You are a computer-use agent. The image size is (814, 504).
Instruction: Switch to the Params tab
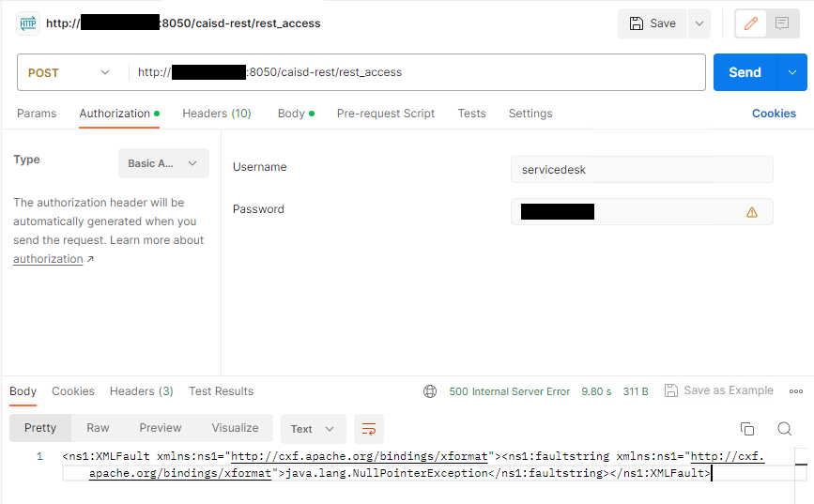tap(37, 114)
